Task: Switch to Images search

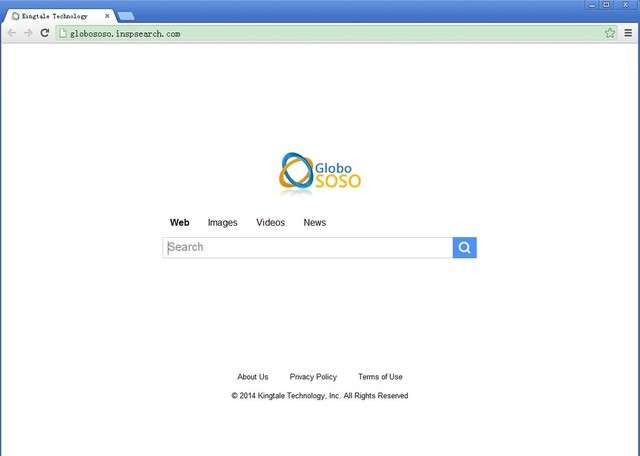Action: click(222, 222)
